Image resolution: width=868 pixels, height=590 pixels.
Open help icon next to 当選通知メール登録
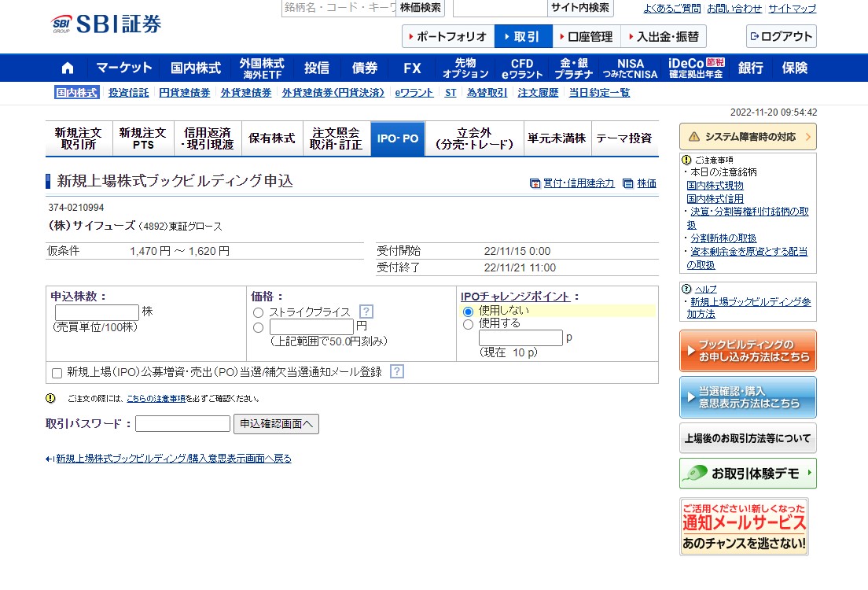point(396,372)
